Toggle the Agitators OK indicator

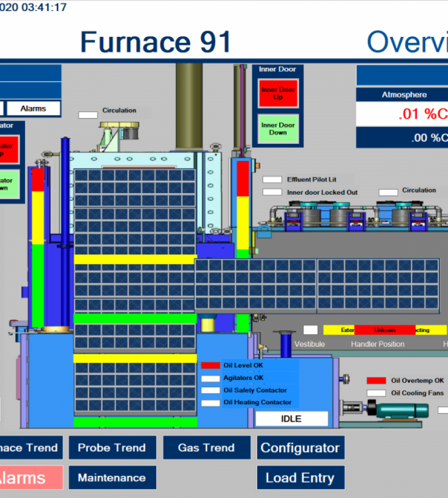coord(210,378)
